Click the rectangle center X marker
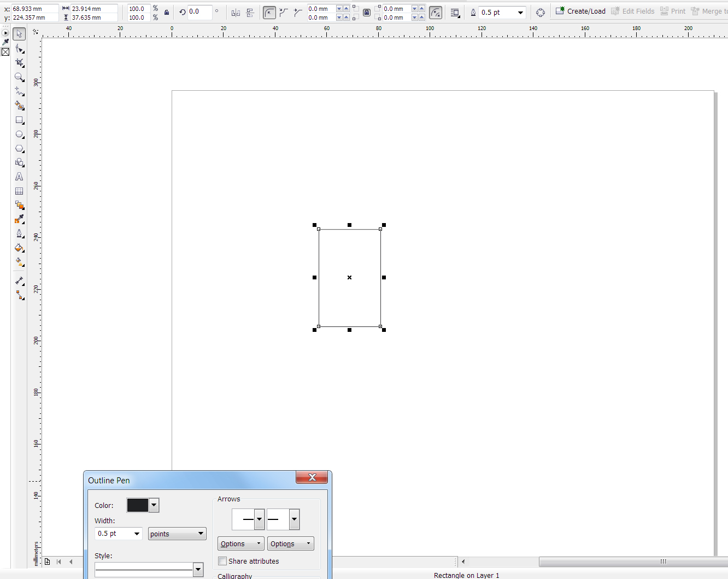 click(x=349, y=277)
